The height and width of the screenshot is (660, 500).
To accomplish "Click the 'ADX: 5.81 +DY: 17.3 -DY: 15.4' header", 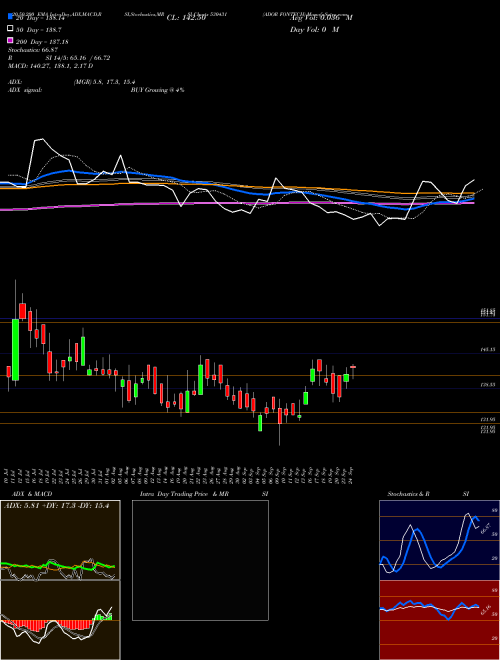I will 56,506.
